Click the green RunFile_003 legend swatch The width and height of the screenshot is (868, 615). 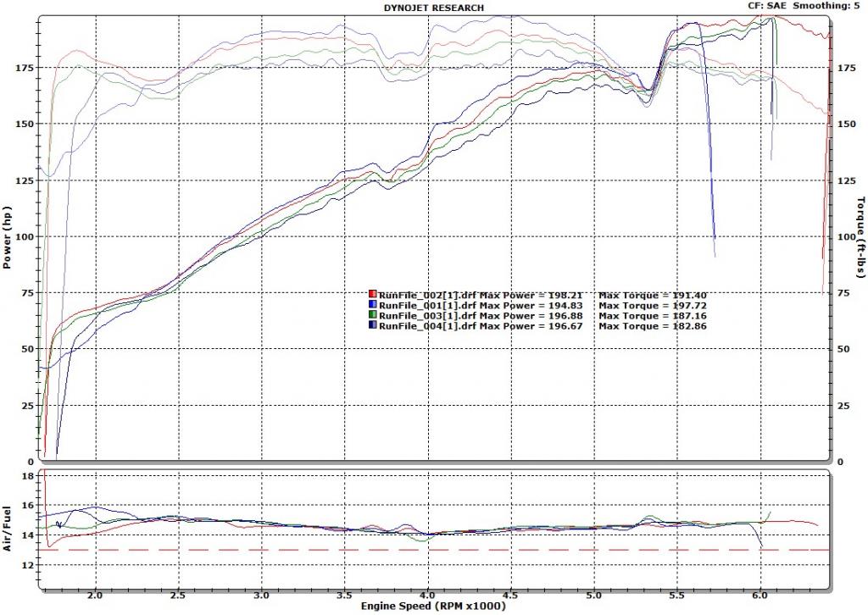(x=372, y=315)
